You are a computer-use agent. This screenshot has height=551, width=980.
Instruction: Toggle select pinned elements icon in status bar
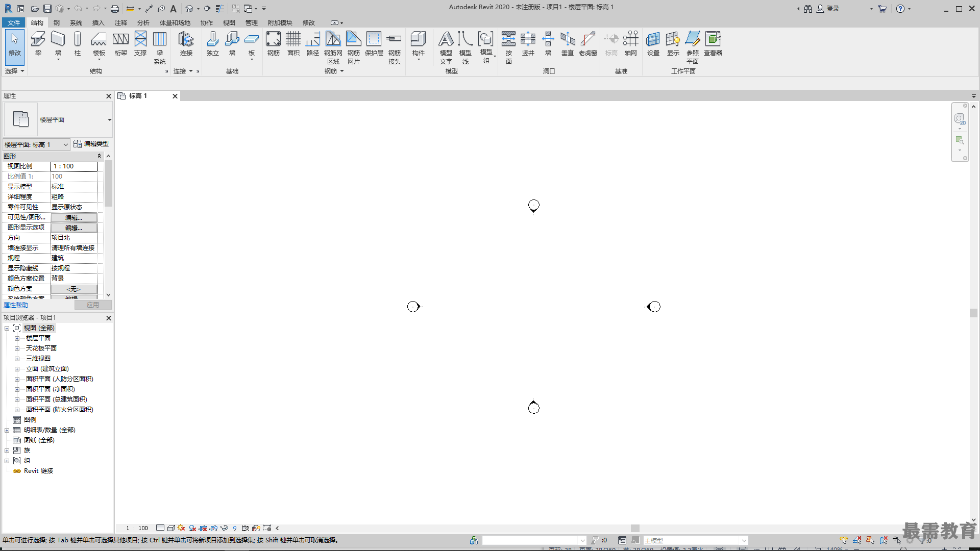[870, 540]
